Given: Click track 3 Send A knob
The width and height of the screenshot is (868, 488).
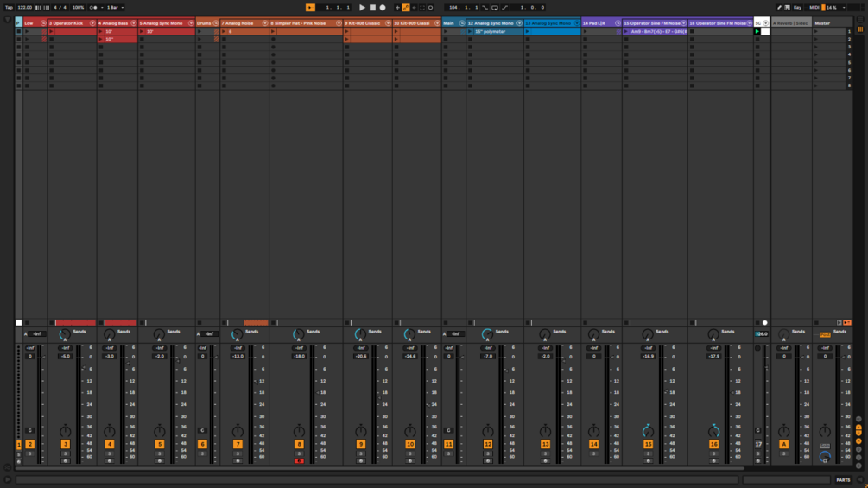Looking at the screenshot, I should 65,334.
